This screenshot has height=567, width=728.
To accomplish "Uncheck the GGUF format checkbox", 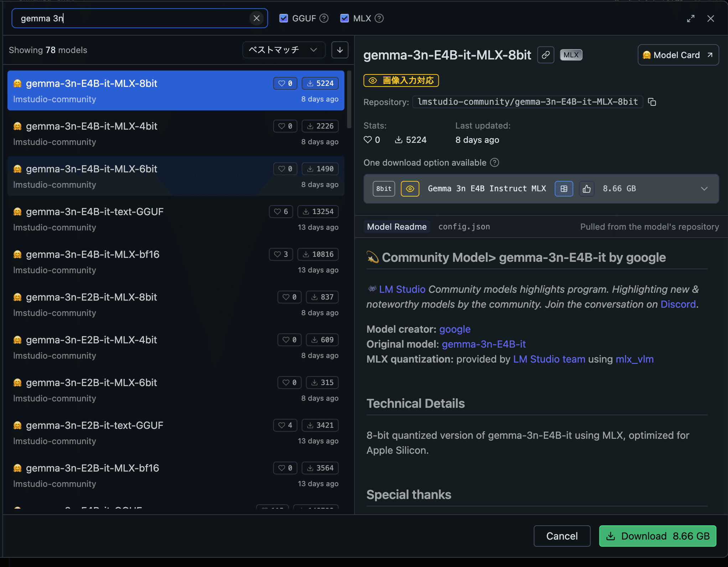I will [284, 18].
